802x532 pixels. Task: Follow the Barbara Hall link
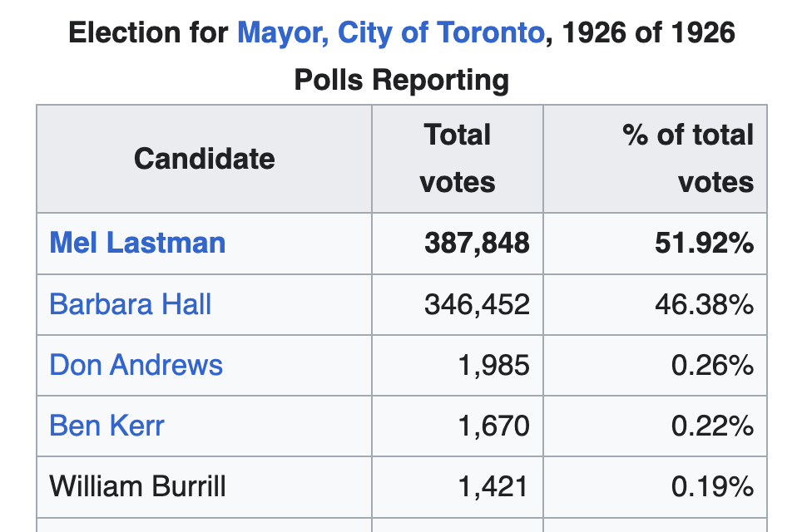131,304
